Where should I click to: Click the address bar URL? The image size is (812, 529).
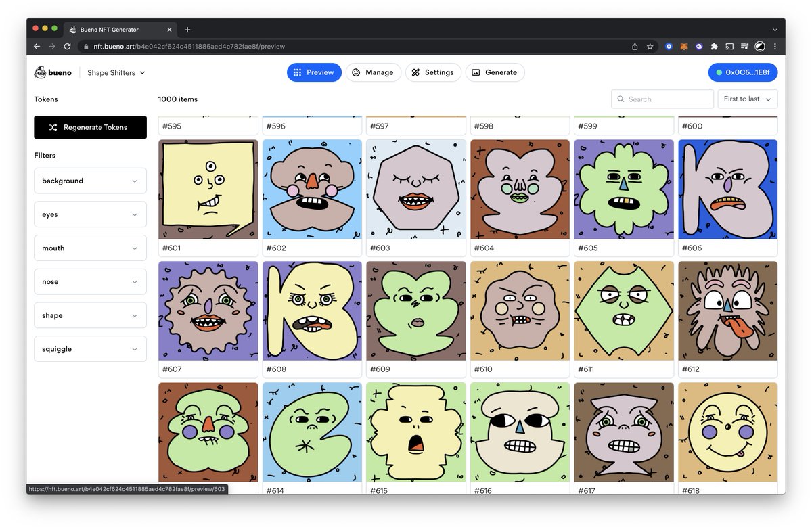pyautogui.click(x=188, y=47)
